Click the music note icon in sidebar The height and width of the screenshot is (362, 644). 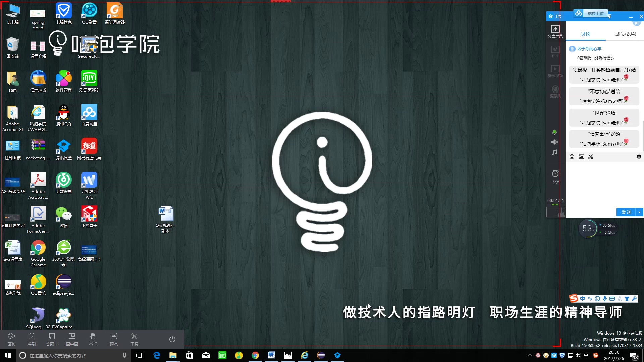point(554,152)
